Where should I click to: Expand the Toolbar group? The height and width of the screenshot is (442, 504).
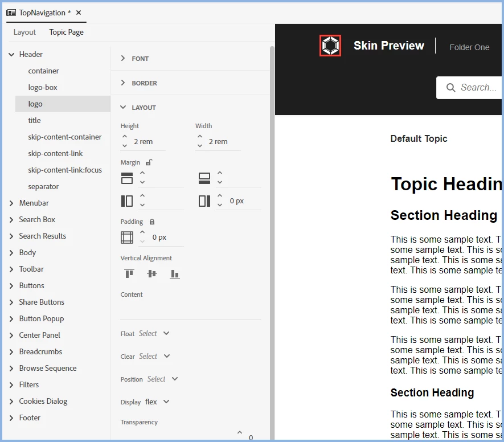click(11, 269)
